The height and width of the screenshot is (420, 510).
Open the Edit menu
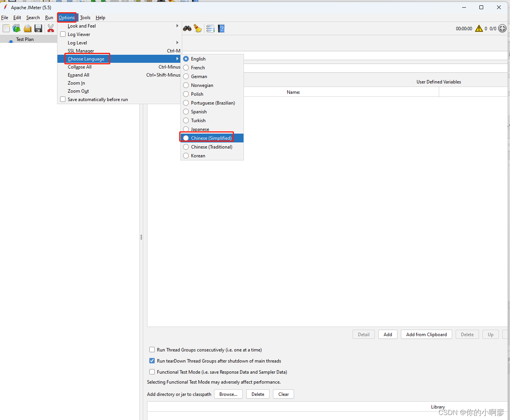tap(17, 18)
